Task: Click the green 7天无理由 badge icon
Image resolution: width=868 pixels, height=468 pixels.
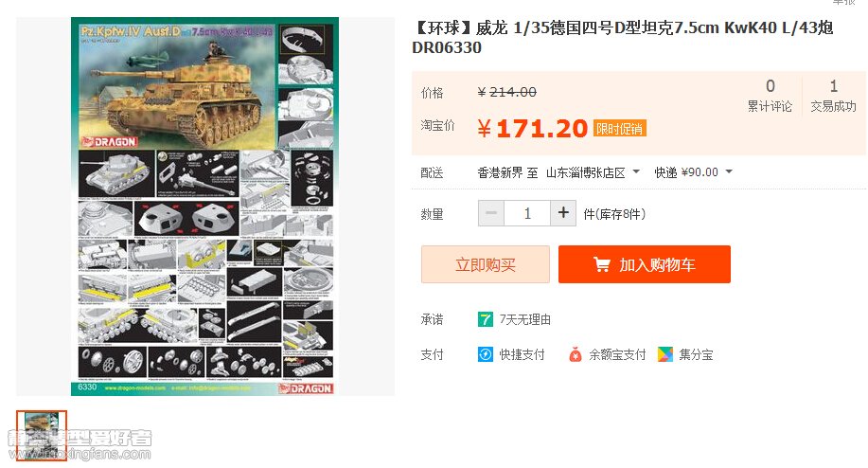Action: [485, 319]
